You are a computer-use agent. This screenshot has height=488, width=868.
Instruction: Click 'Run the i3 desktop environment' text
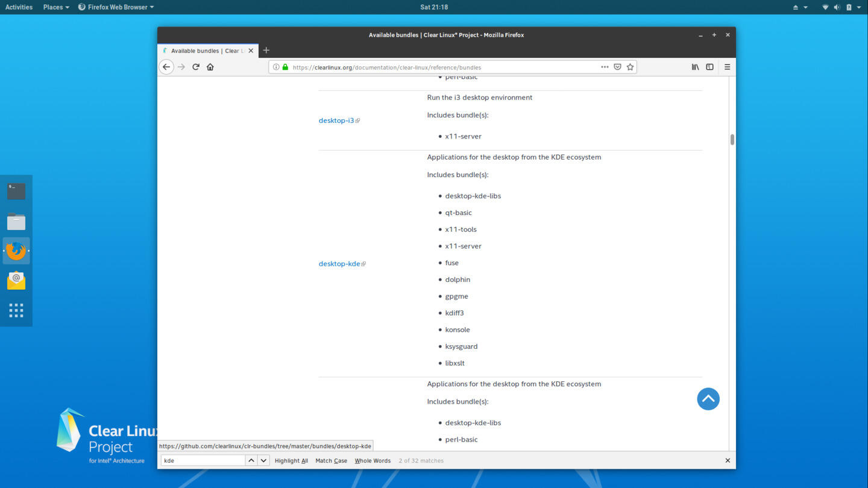[x=480, y=98]
